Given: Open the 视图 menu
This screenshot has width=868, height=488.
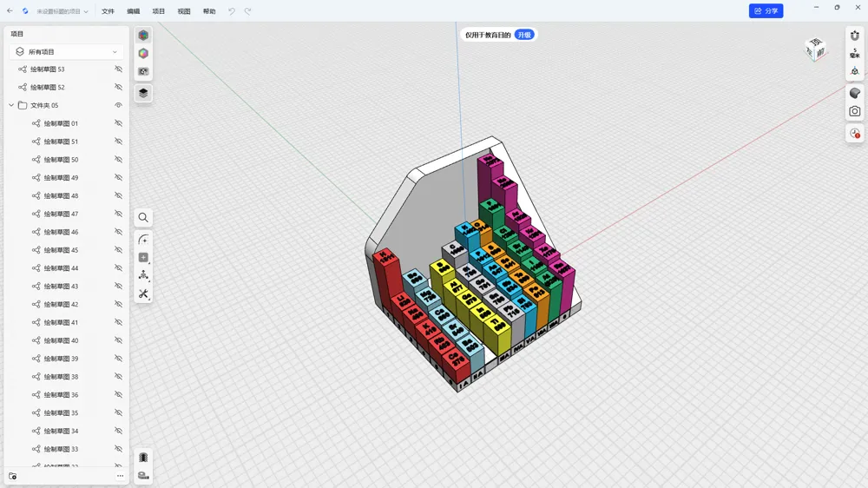Looking at the screenshot, I should [184, 11].
